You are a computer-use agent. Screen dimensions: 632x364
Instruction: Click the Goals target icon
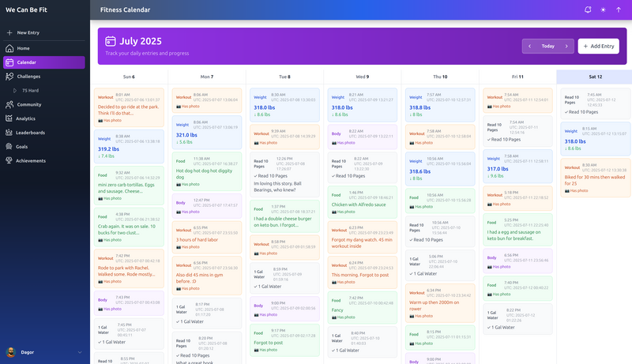tap(9, 147)
